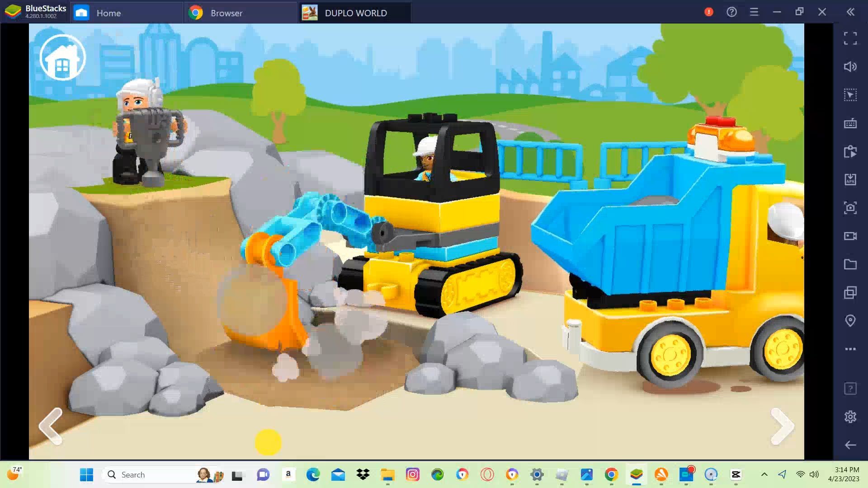
Task: Go to previous scene with left arrow
Action: [x=51, y=426]
